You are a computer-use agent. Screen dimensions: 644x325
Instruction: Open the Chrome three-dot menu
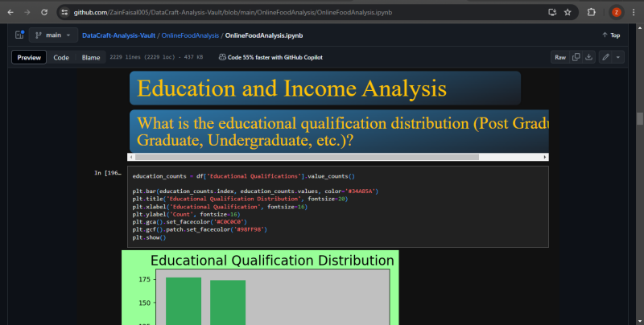634,13
